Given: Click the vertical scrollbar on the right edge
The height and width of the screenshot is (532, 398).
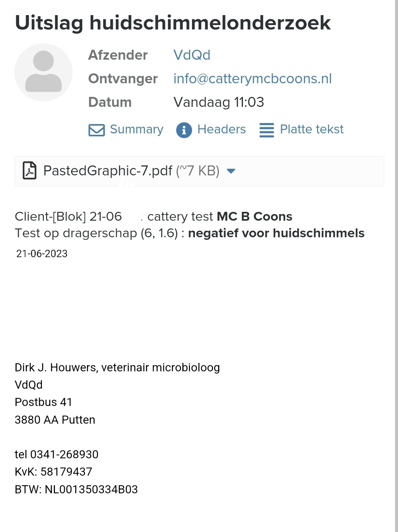Looking at the screenshot, I should click(396, 266).
